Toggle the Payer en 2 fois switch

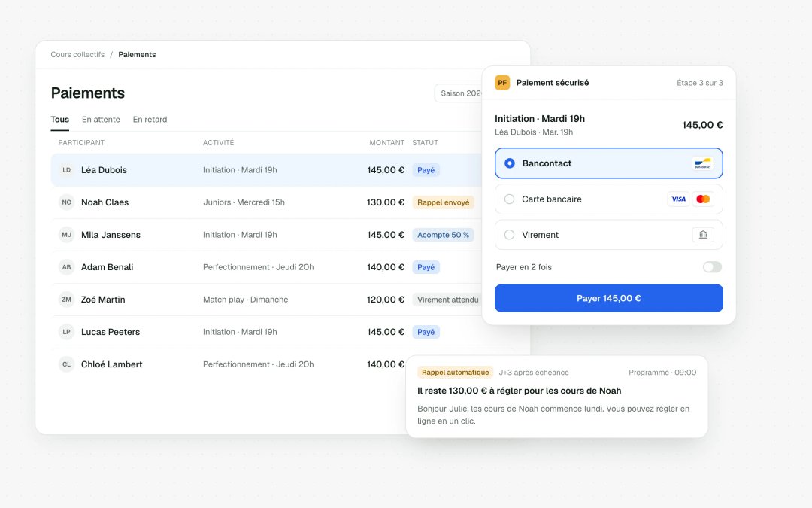[712, 267]
